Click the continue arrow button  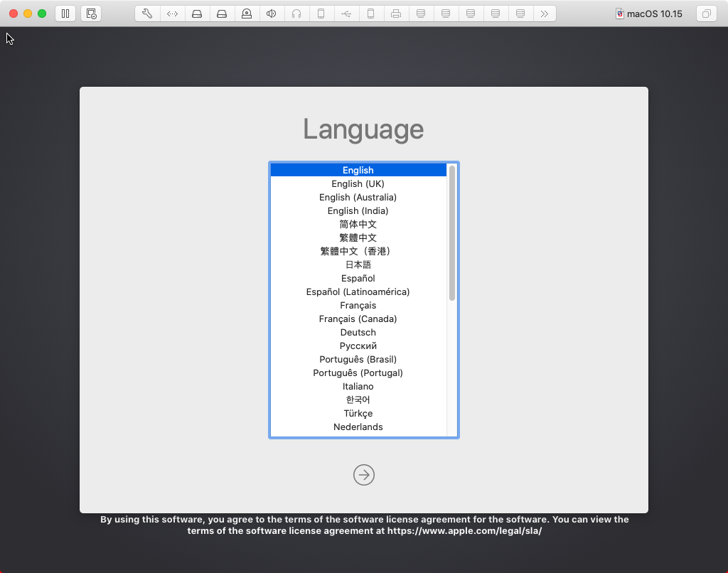coord(363,475)
